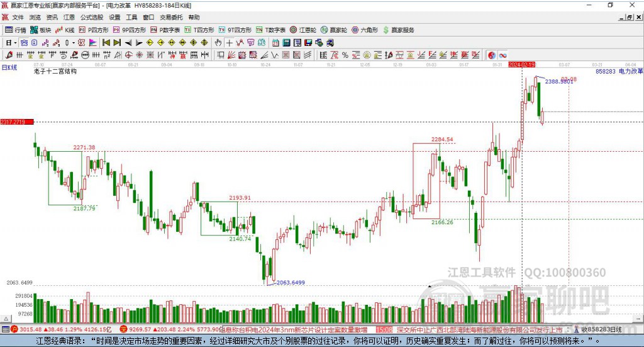Open the 帮助 menu
This screenshot has width=644, height=347.
(x=194, y=17)
